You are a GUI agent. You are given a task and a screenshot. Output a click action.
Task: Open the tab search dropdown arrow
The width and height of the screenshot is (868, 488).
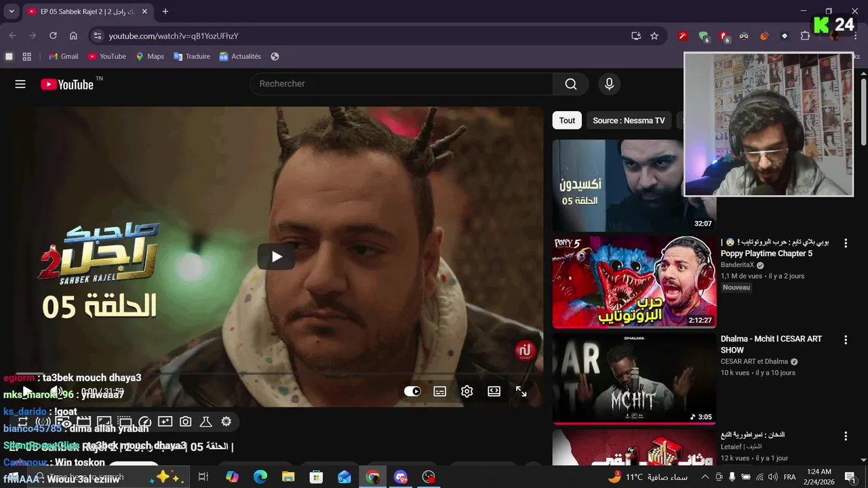click(12, 12)
